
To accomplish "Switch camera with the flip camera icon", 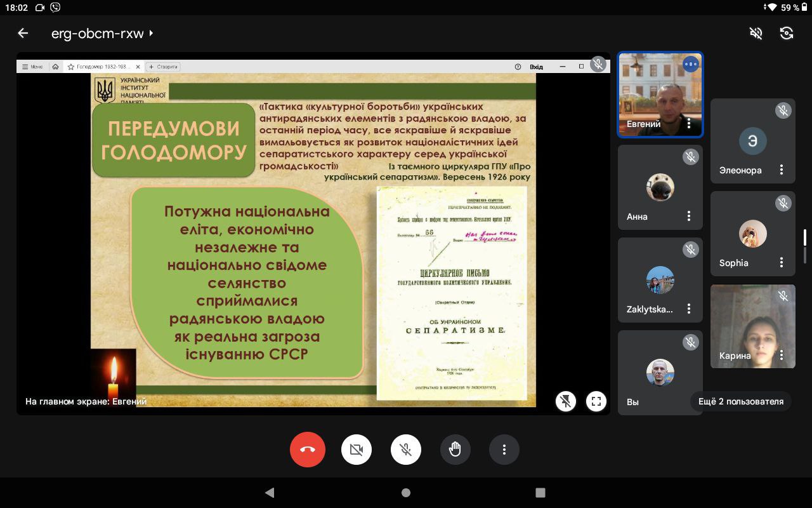I will tap(787, 34).
